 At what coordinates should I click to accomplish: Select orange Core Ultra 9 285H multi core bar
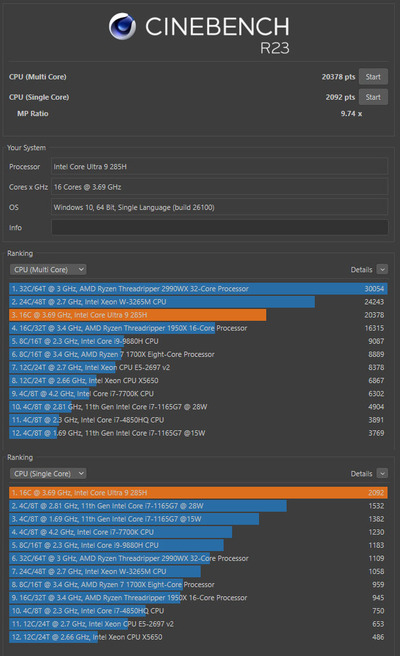(198, 315)
